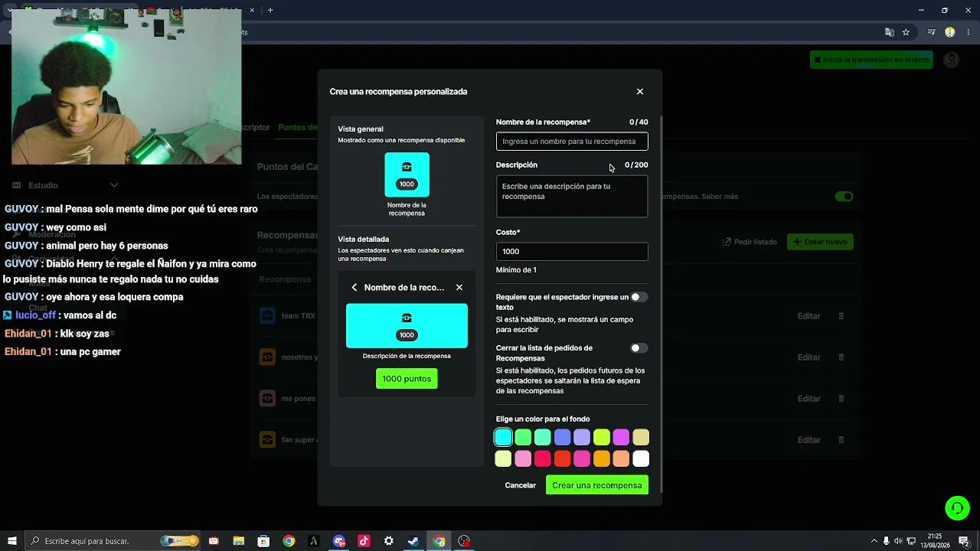This screenshot has width=980, height=551.
Task: Open the Windows Start menu
Action: click(11, 541)
